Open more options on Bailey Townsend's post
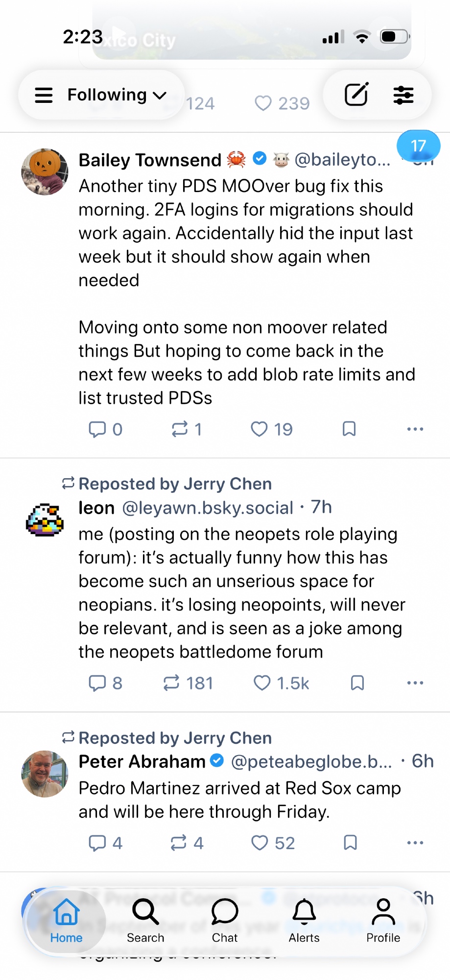The height and width of the screenshot is (980, 450). click(x=415, y=429)
